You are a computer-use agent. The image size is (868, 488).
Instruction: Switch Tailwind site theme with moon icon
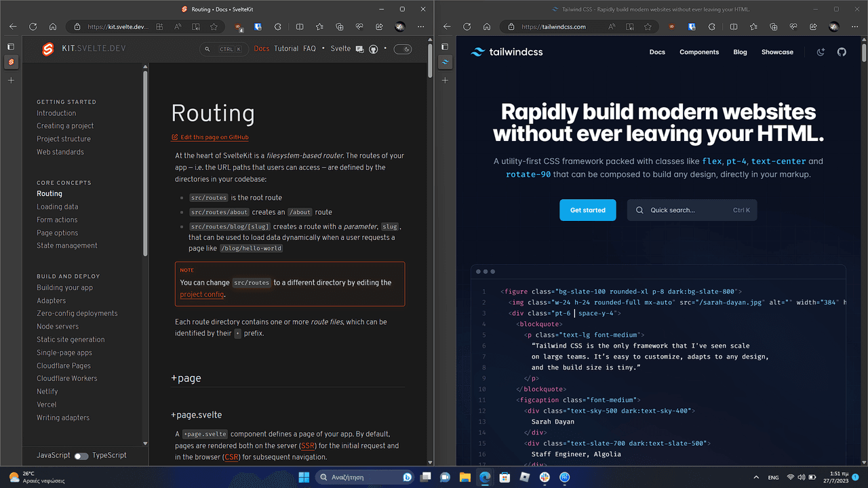pos(821,52)
